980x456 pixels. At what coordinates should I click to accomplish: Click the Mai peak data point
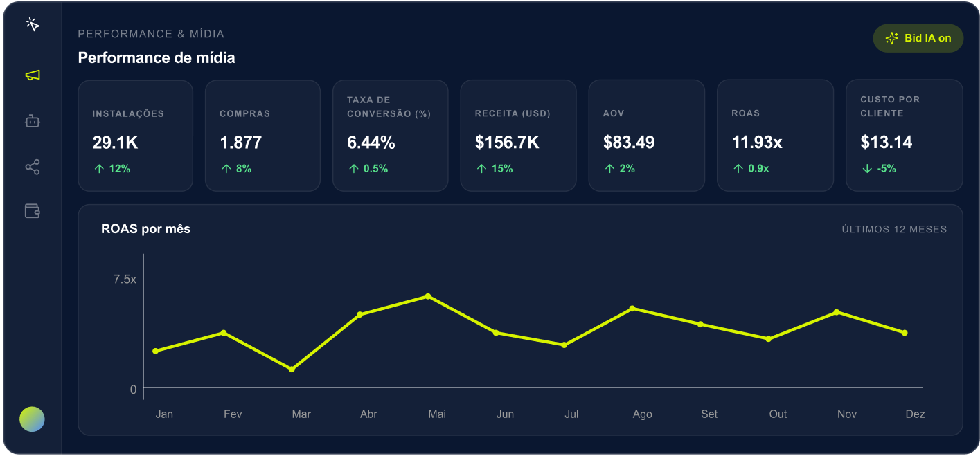[x=428, y=296]
